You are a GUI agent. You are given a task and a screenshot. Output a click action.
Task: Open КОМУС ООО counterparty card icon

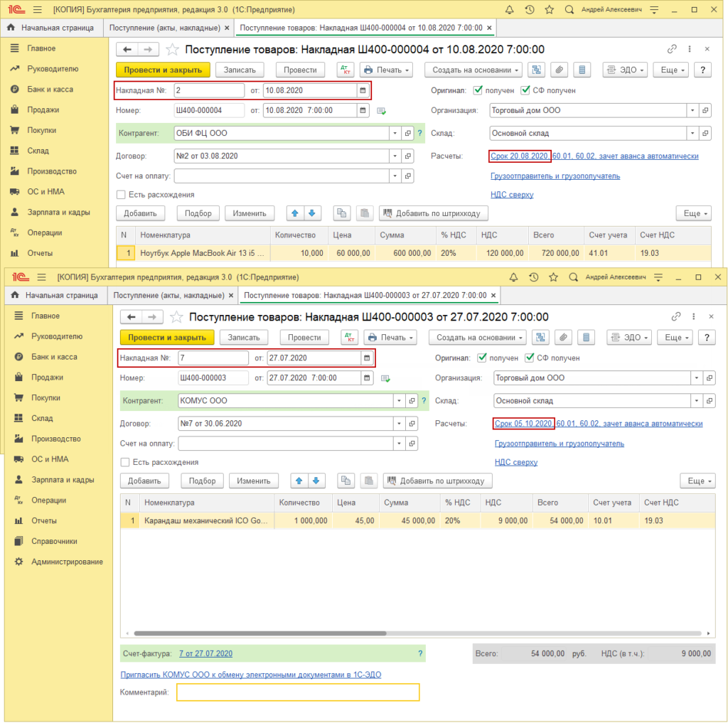pyautogui.click(x=412, y=401)
